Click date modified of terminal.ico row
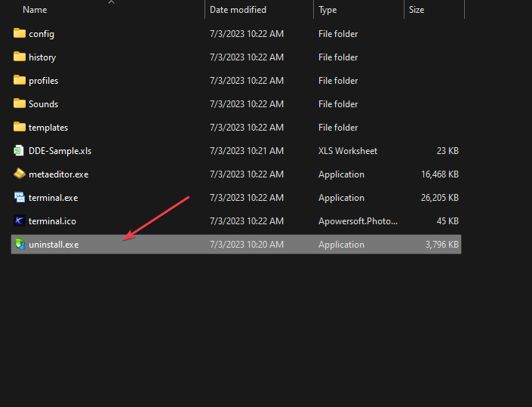532x407 pixels. click(247, 221)
